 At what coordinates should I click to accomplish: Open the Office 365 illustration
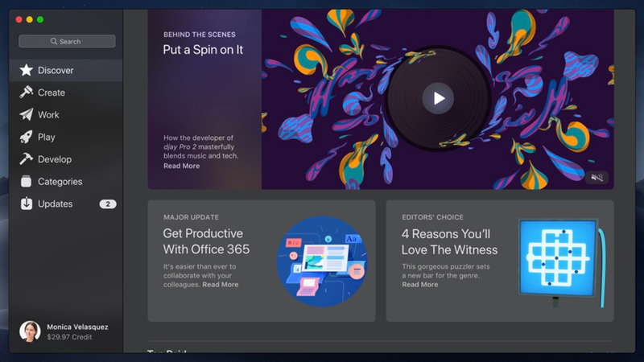coord(322,261)
